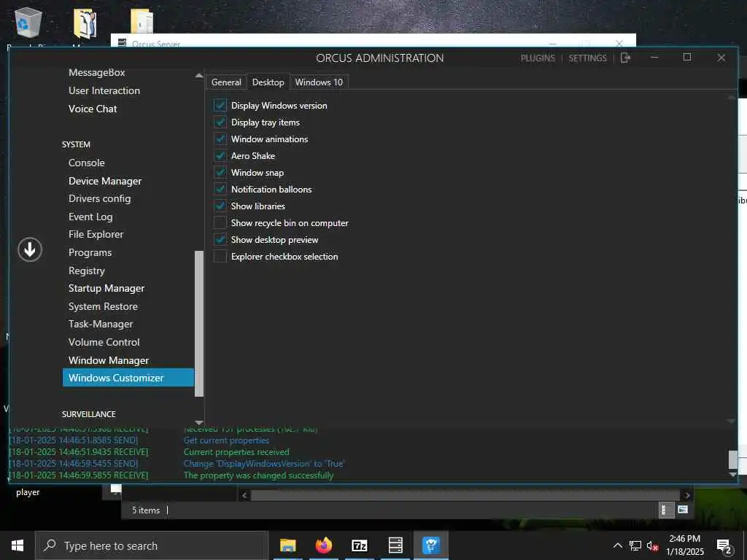Switch to large icons view in file window
Image resolution: width=747 pixels, height=560 pixels.
coord(683,510)
